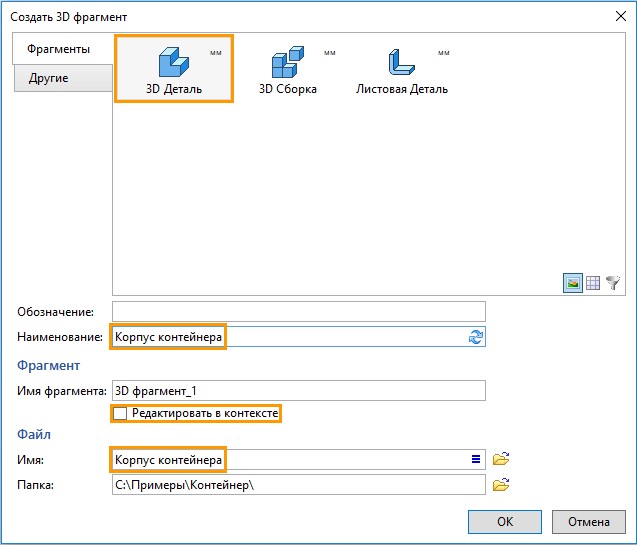The height and width of the screenshot is (545, 637).
Task: Open the file name options list icon
Action: click(x=476, y=459)
